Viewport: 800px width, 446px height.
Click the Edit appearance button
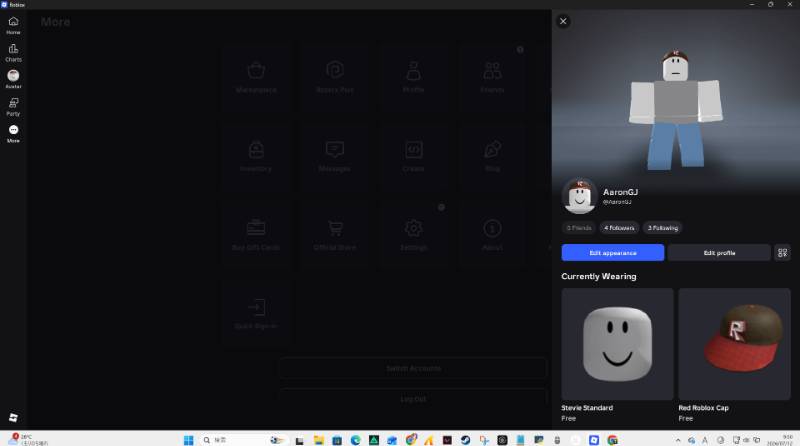point(613,253)
